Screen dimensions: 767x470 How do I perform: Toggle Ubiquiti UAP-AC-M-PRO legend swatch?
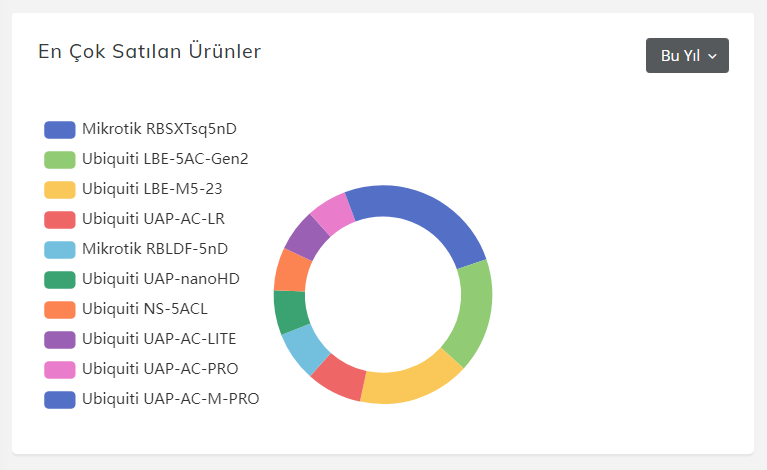pos(60,400)
